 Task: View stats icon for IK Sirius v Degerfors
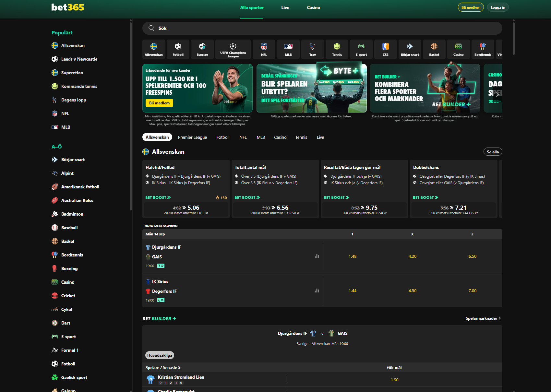click(317, 291)
